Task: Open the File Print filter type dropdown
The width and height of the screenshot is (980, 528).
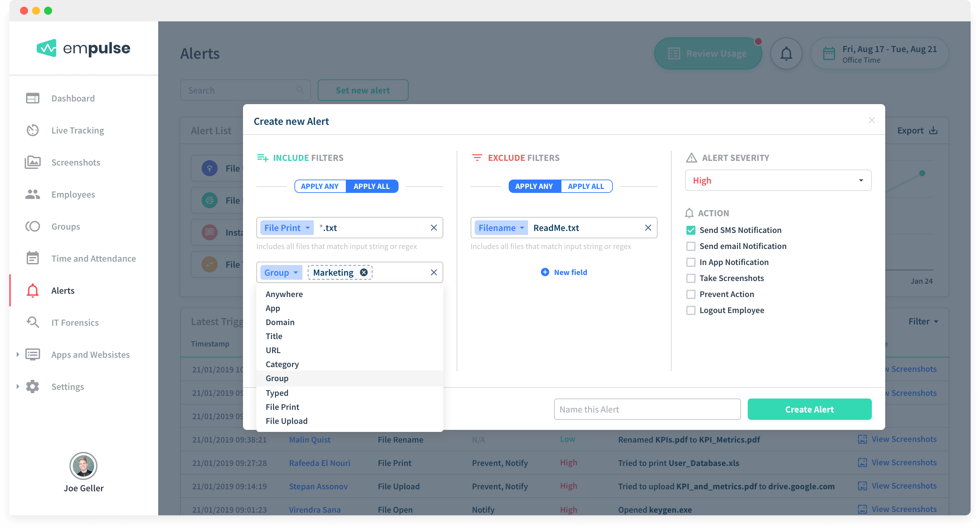Action: coord(287,228)
